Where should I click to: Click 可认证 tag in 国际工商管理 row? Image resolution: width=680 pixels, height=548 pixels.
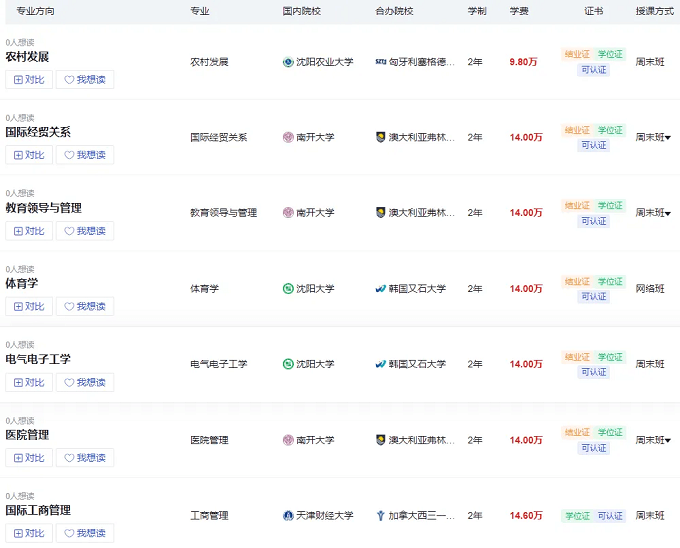(x=610, y=515)
